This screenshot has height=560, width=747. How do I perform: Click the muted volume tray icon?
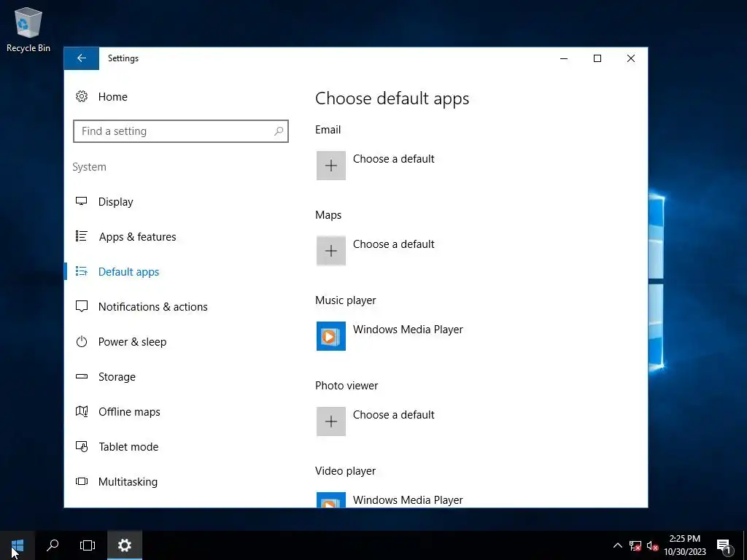tap(653, 545)
